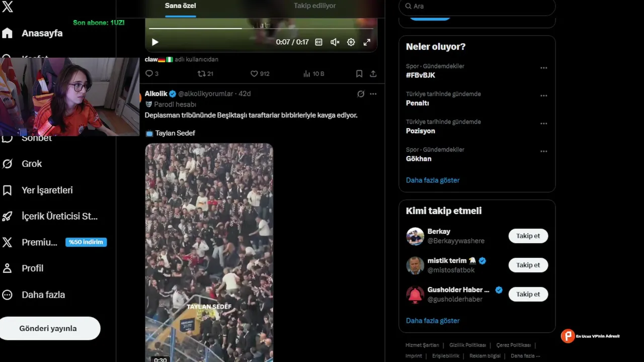Seek the video via its progress bar

[261, 28]
